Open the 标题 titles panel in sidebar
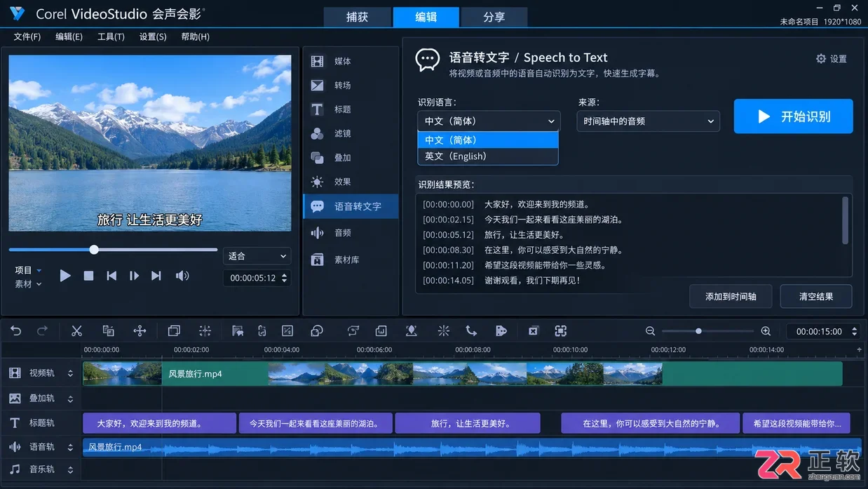Viewport: 868px width, 489px height. tap(351, 109)
